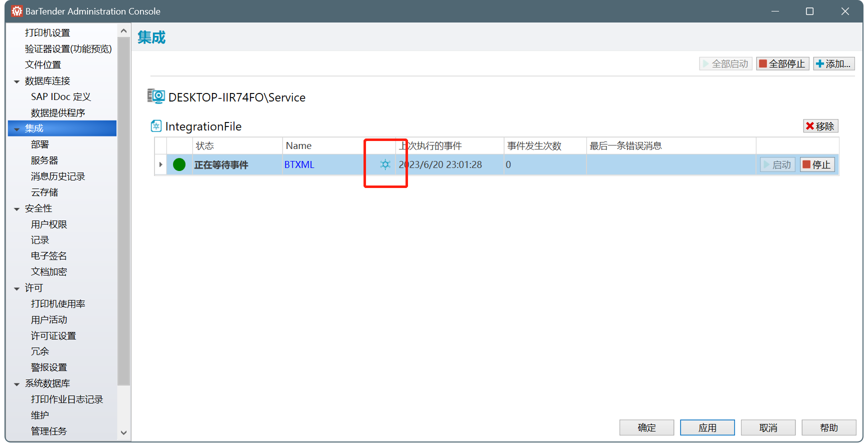The height and width of the screenshot is (447, 868).
Task: Click the BarTender app logo icon
Action: pos(16,11)
